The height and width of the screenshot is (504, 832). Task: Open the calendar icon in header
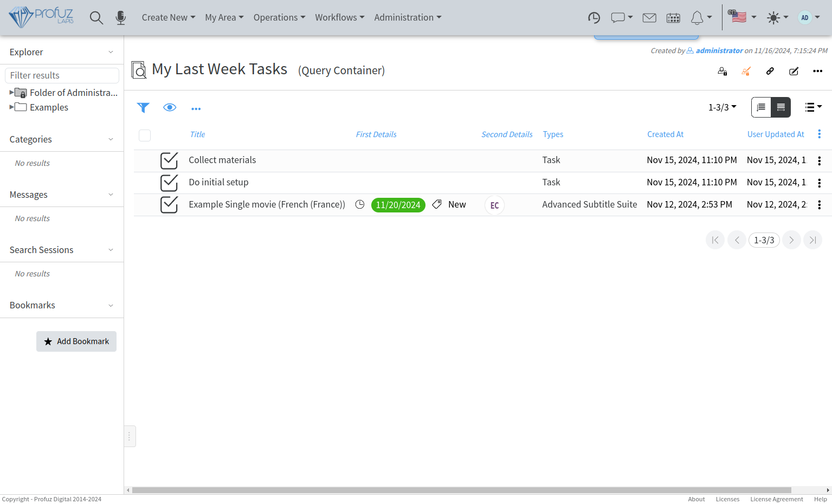tap(673, 18)
